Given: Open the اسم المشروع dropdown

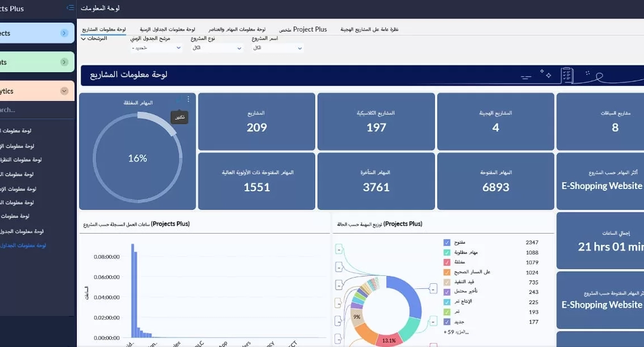Looking at the screenshot, I should pos(277,48).
